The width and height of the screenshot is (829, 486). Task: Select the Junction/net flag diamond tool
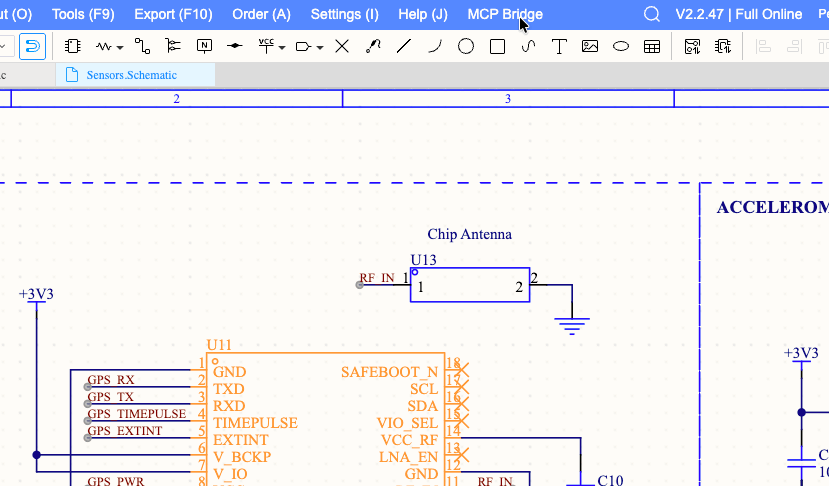[235, 47]
